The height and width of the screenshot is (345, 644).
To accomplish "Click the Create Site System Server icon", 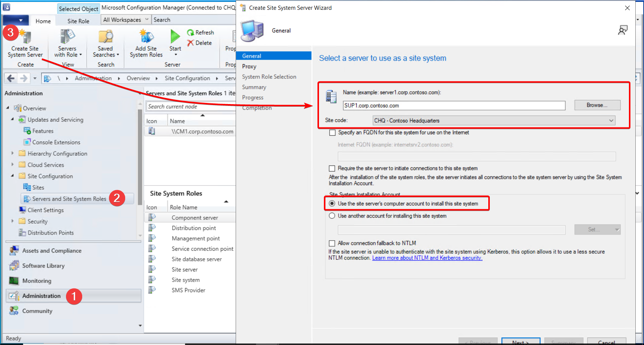I will [x=25, y=37].
